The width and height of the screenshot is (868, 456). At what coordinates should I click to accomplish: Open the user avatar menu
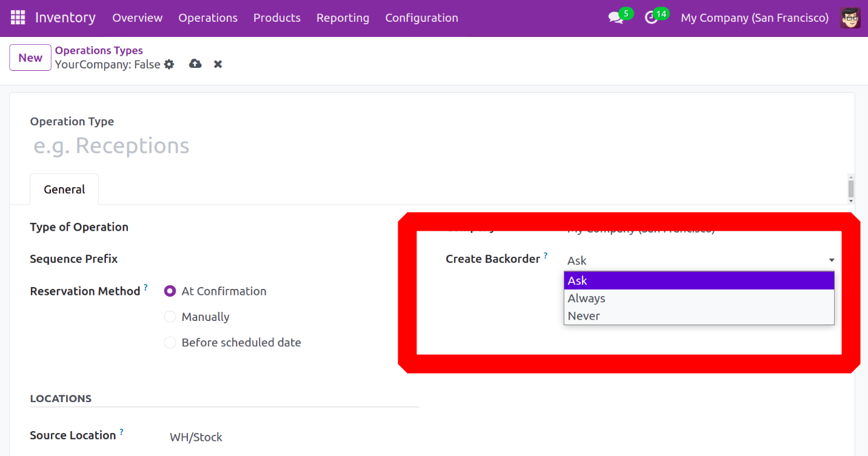coord(850,18)
